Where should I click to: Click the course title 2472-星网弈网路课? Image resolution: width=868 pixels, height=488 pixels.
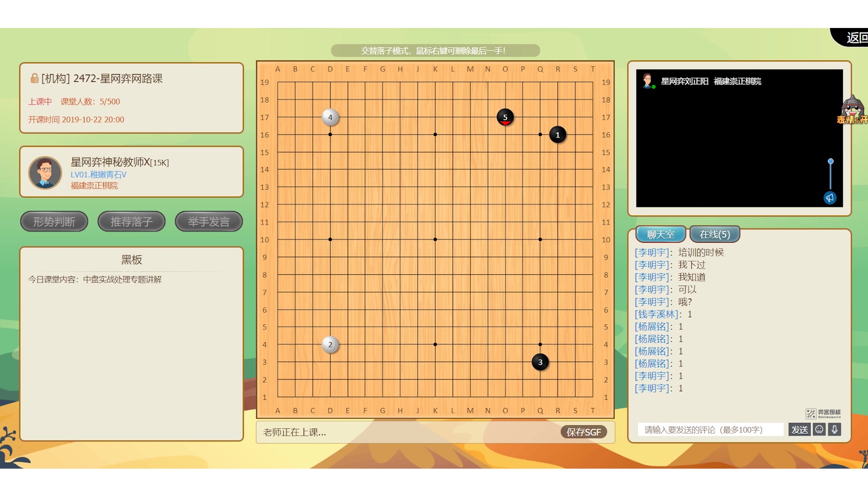pyautogui.click(x=118, y=79)
